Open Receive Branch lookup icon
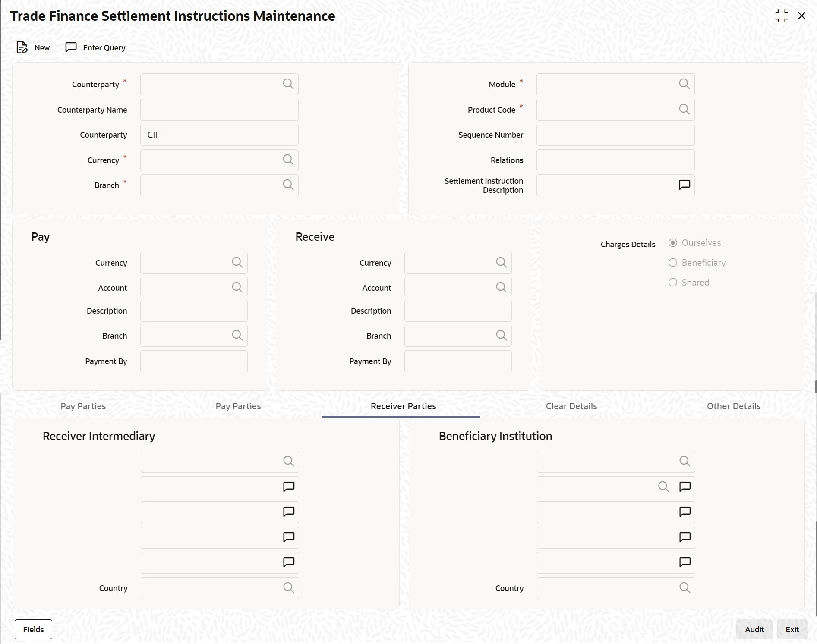The height and width of the screenshot is (644, 817). [501, 336]
